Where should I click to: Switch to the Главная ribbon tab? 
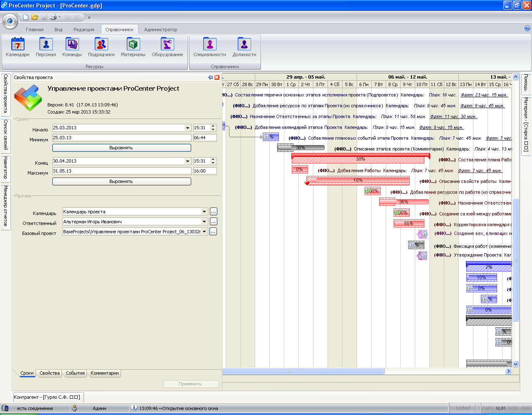click(34, 30)
